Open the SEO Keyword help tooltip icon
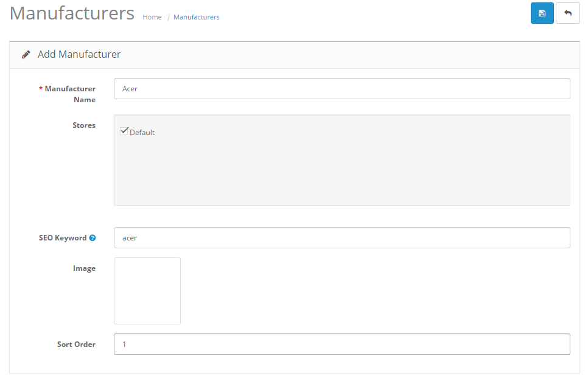 tap(93, 238)
